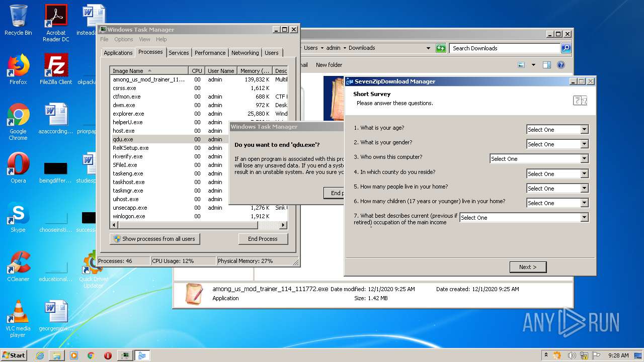Sort processes by the CPU column header
The width and height of the screenshot is (644, 362).
197,71
